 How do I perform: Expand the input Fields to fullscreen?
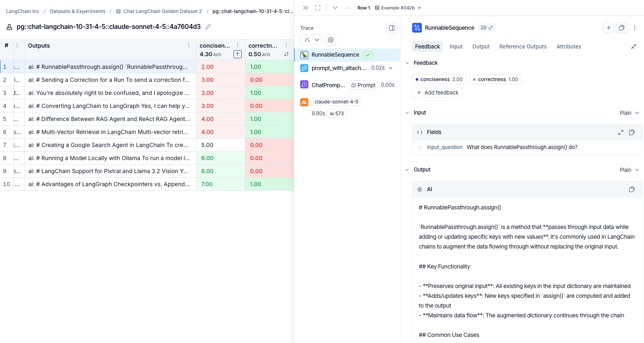point(621,132)
